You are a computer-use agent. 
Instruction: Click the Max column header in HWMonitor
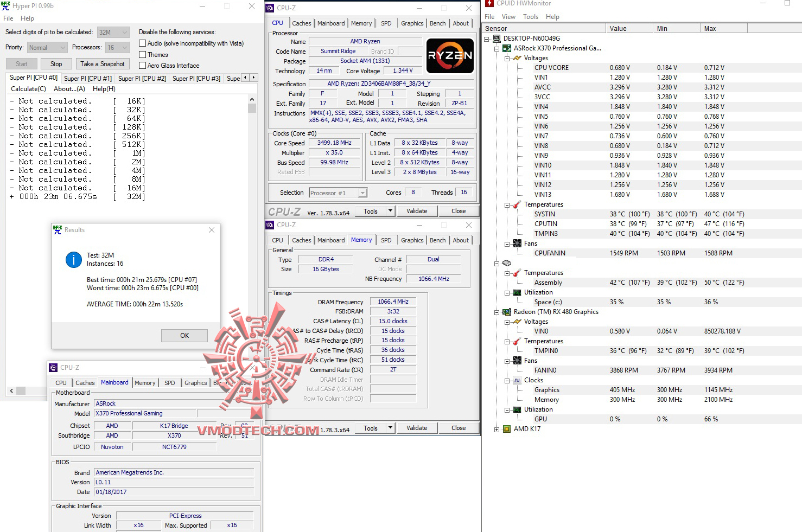click(724, 29)
